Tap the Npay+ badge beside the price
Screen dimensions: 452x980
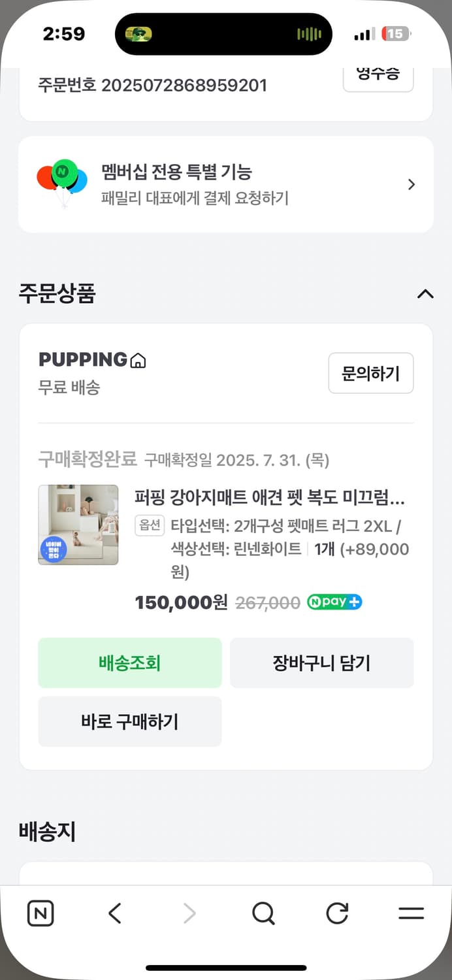[x=334, y=602]
